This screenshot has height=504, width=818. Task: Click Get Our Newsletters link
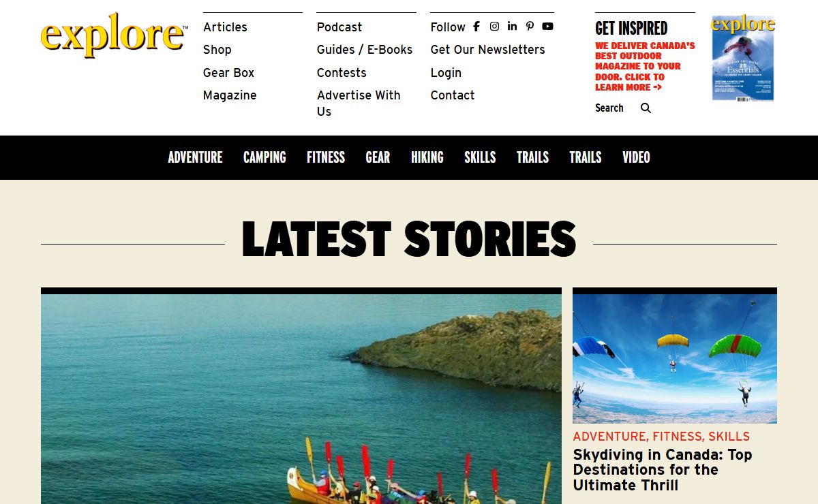coord(487,50)
